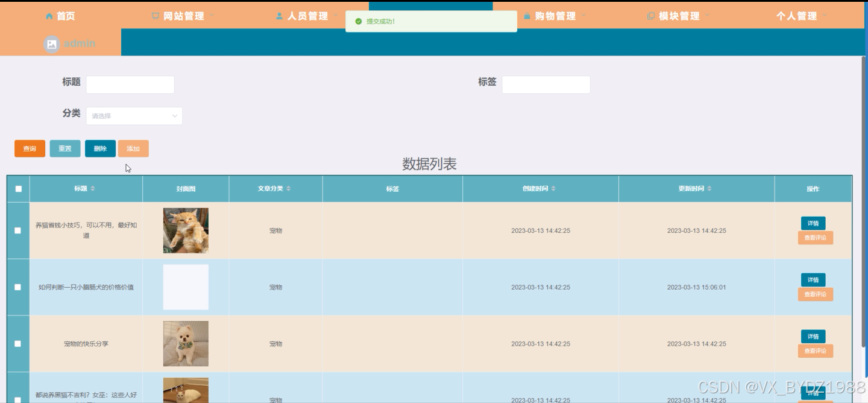This screenshot has height=403, width=868.
Task: Expand the 购物管理 chevron arrow
Action: pos(583,16)
